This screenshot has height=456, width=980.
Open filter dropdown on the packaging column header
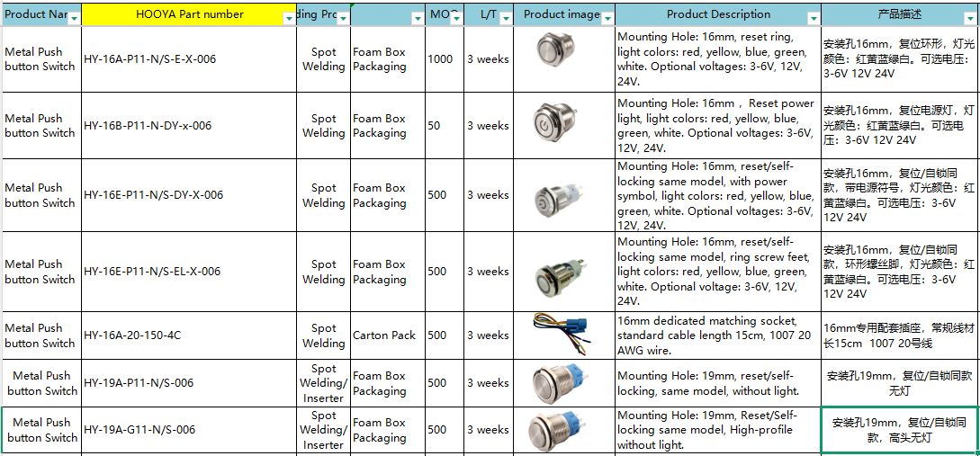click(418, 19)
